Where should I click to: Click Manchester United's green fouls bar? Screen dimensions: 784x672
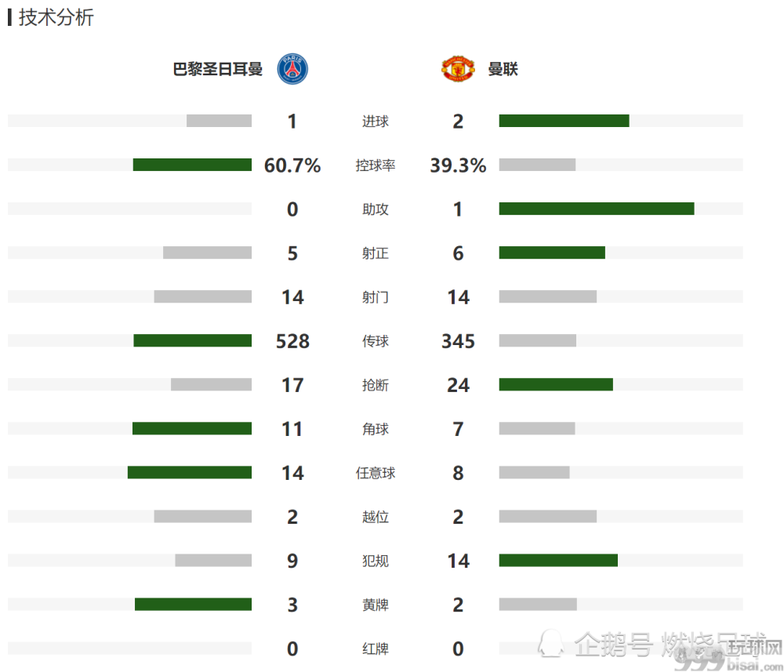[558, 561]
